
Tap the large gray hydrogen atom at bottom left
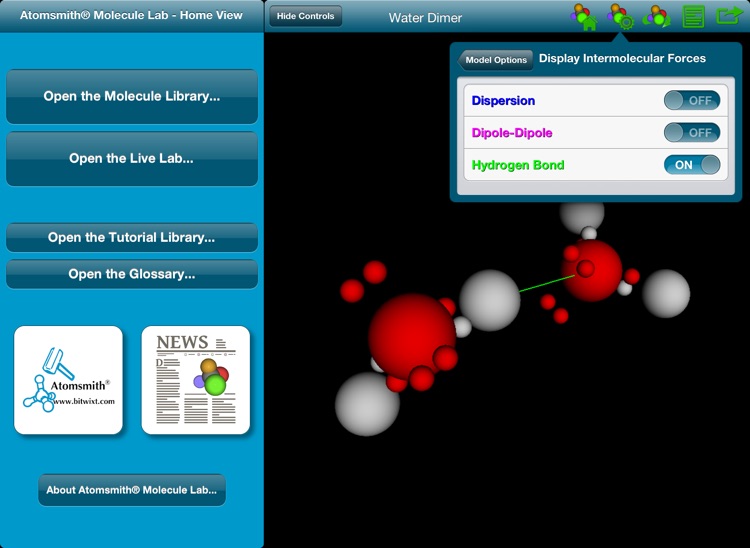(x=367, y=405)
